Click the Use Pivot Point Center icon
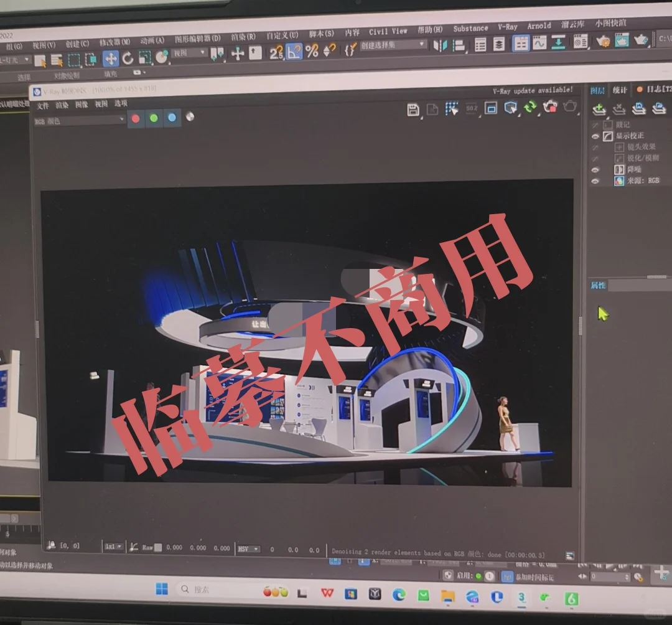This screenshot has height=625, width=672. pyautogui.click(x=217, y=54)
